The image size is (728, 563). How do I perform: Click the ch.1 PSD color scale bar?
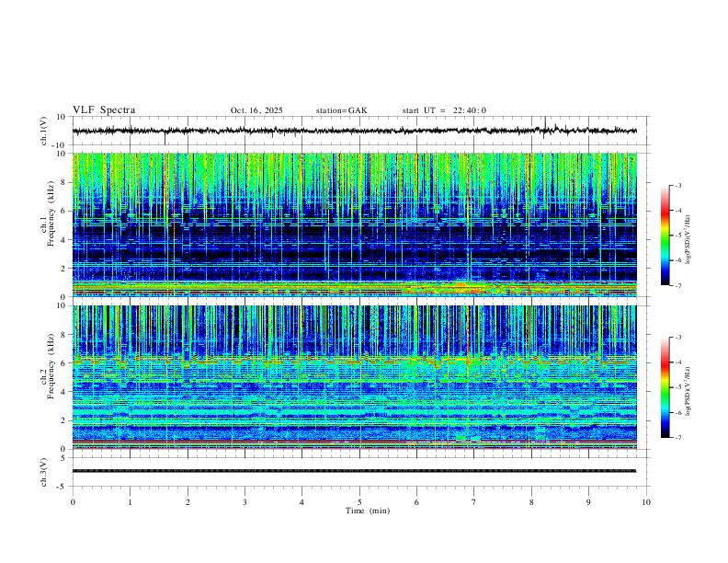tap(665, 236)
